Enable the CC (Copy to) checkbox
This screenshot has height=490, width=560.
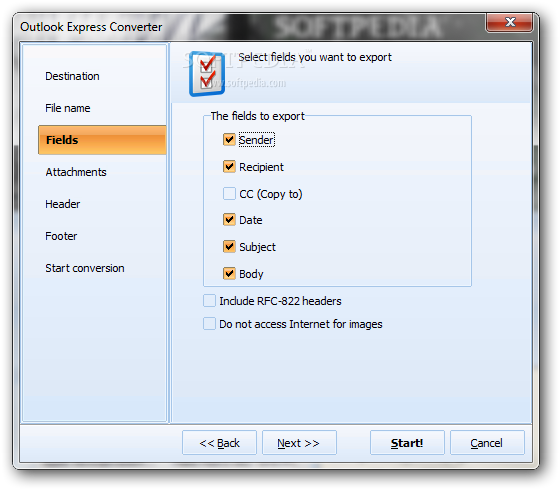click(x=229, y=194)
